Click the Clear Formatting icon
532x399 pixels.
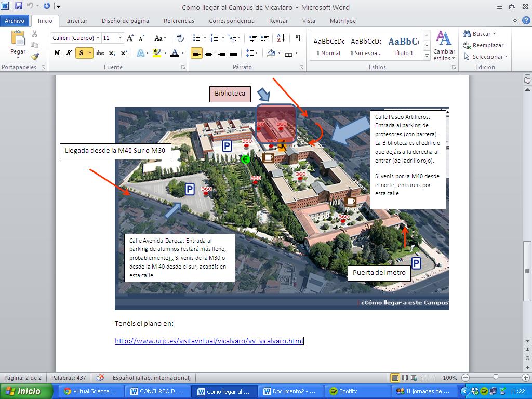180,38
